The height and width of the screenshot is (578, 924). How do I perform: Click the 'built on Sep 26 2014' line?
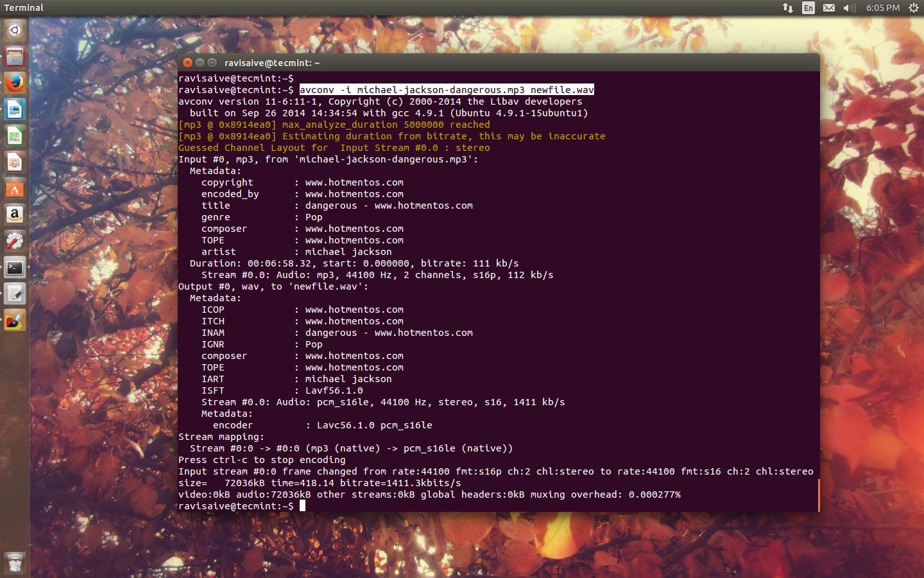(x=389, y=113)
